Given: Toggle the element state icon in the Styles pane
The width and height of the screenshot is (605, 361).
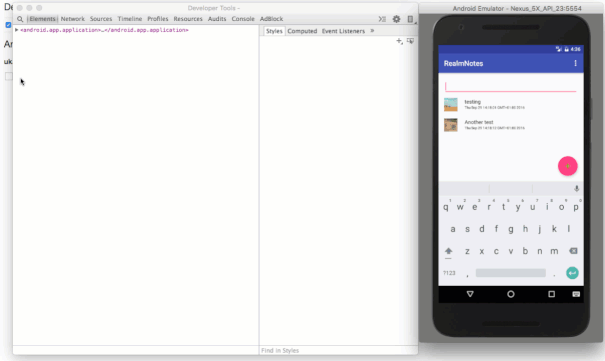Looking at the screenshot, I should click(410, 41).
